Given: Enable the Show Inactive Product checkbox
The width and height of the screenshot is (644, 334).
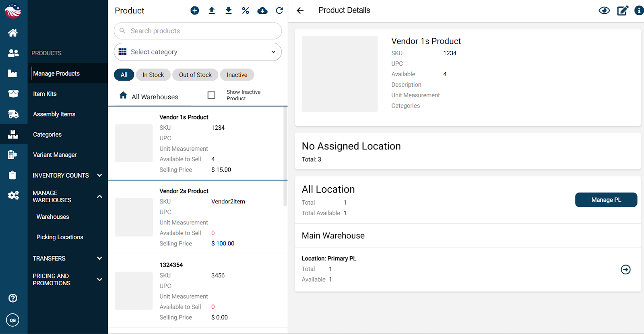Looking at the screenshot, I should [x=211, y=95].
